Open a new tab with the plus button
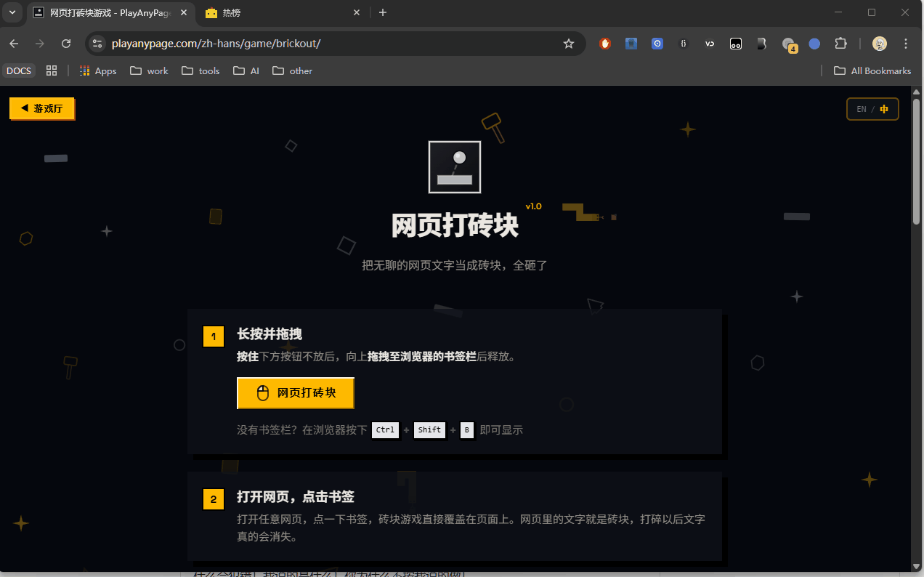Screen dimensions: 924x577 point(383,12)
